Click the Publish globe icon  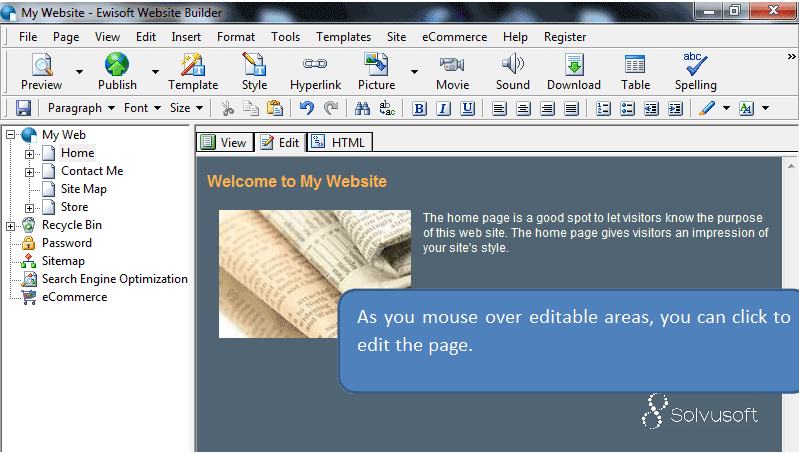117,65
